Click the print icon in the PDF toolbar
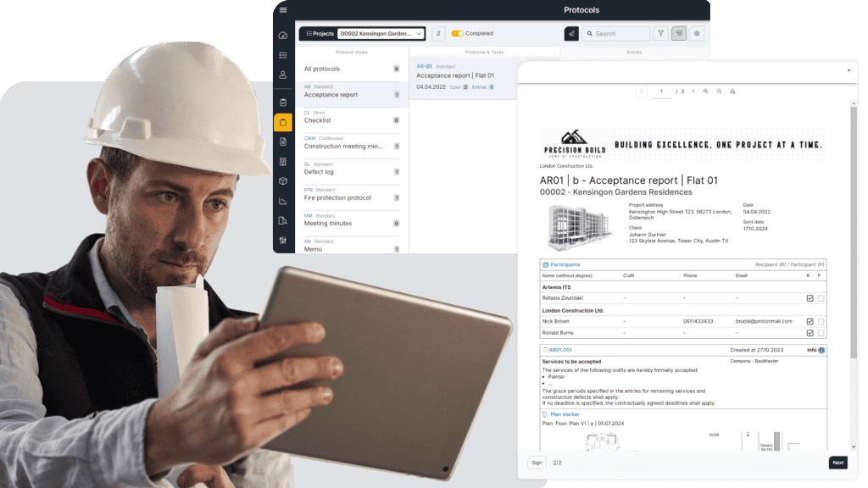Image resolution: width=868 pixels, height=488 pixels. 732,91
